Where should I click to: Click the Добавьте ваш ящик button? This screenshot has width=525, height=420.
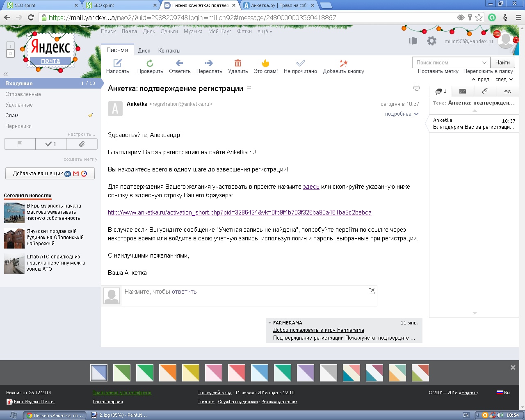[x=50, y=173]
